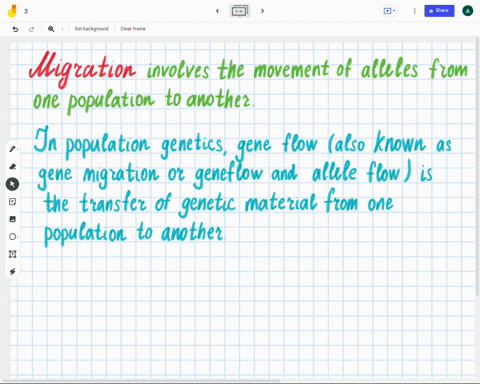Click Set background
This screenshot has height=384, width=480.
[92, 29]
